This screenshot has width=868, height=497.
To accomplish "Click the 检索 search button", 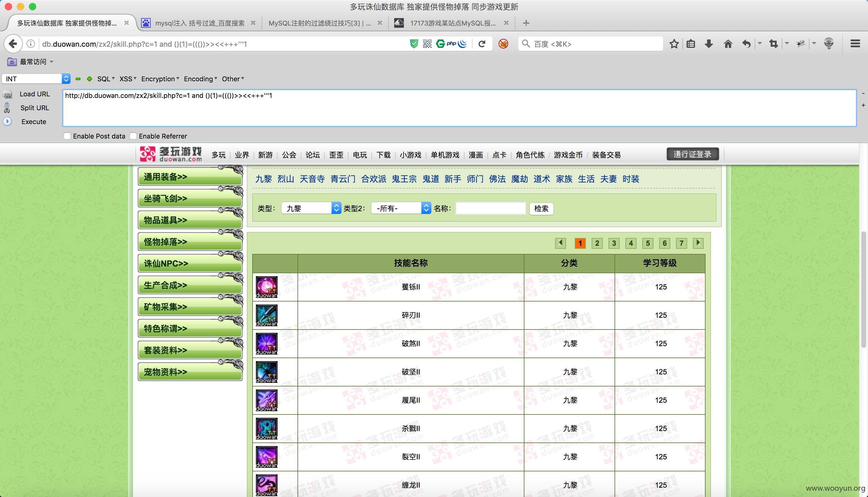I will (x=541, y=208).
